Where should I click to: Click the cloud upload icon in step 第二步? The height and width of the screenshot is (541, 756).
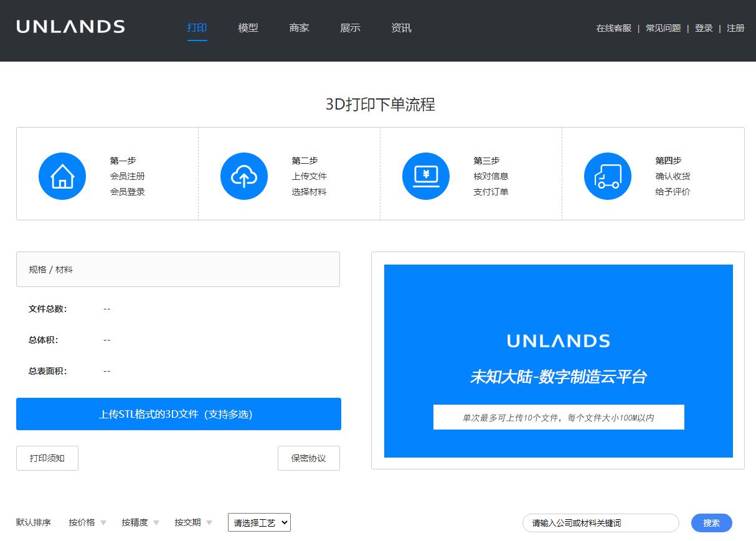(244, 176)
